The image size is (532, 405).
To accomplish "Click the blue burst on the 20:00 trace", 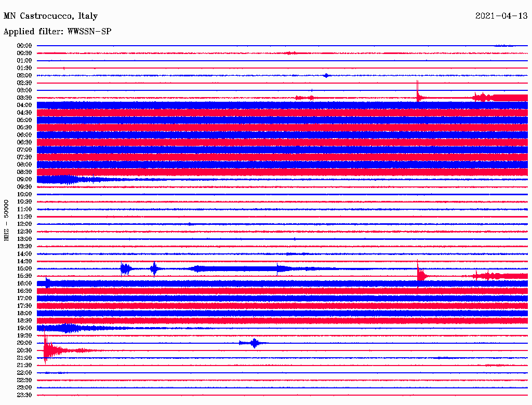I will click(x=254, y=343).
